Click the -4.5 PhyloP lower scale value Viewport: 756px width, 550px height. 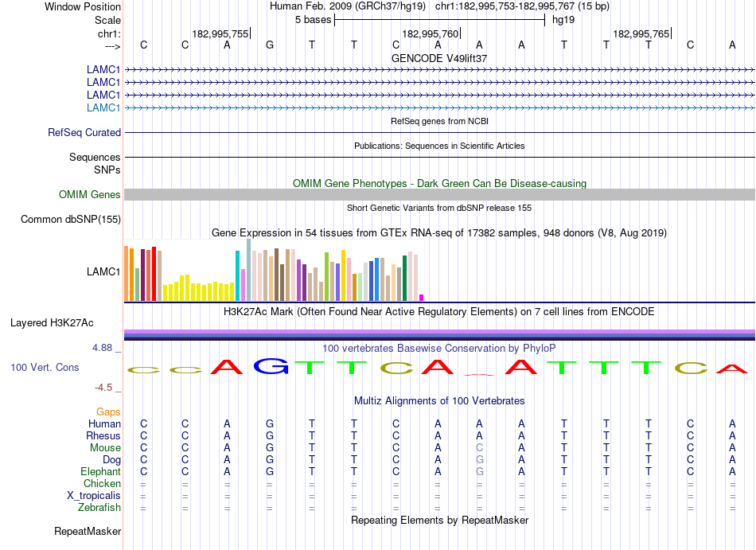tap(103, 388)
